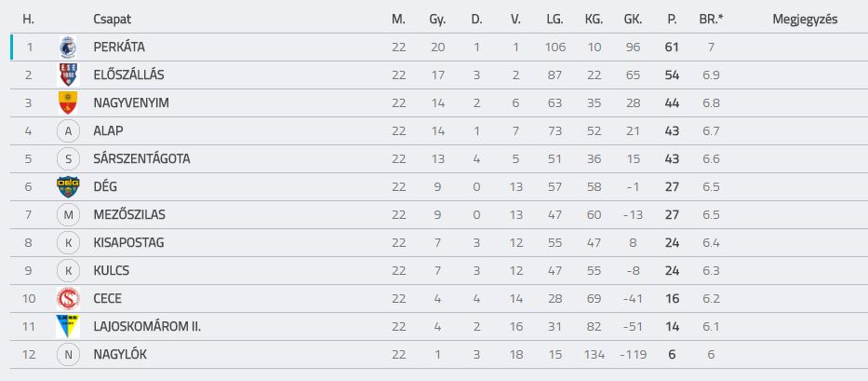This screenshot has width=868, height=381.
Task: Click the Sárszentágota letter S badge
Action: tap(68, 158)
